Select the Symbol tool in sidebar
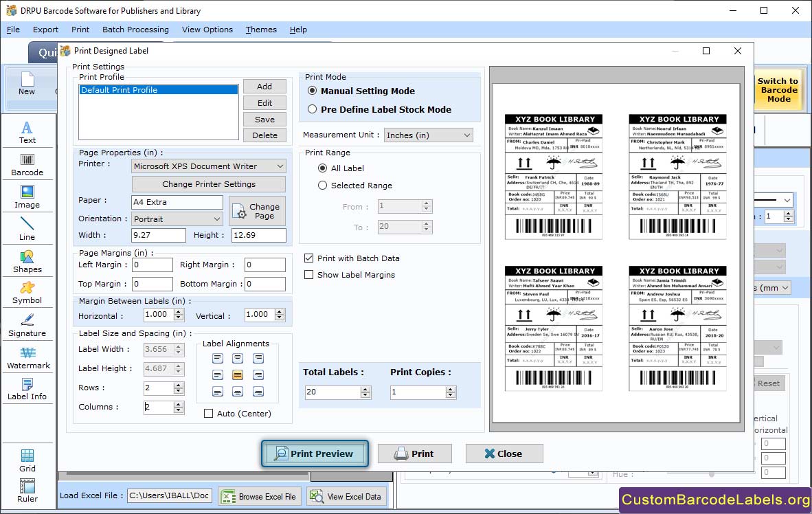The height and width of the screenshot is (514, 812). pos(27,293)
